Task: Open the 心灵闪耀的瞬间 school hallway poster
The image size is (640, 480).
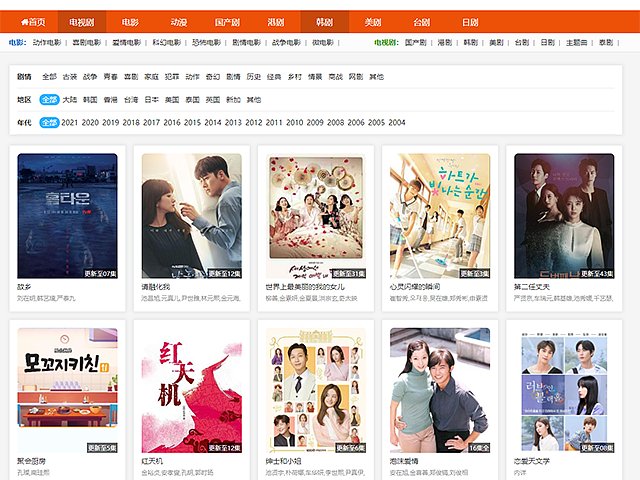Action: [440, 216]
